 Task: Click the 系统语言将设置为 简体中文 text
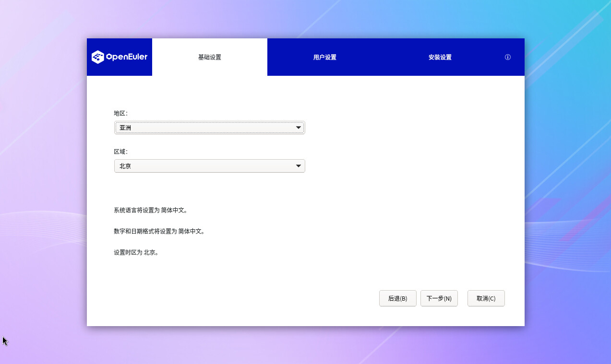tap(150, 210)
